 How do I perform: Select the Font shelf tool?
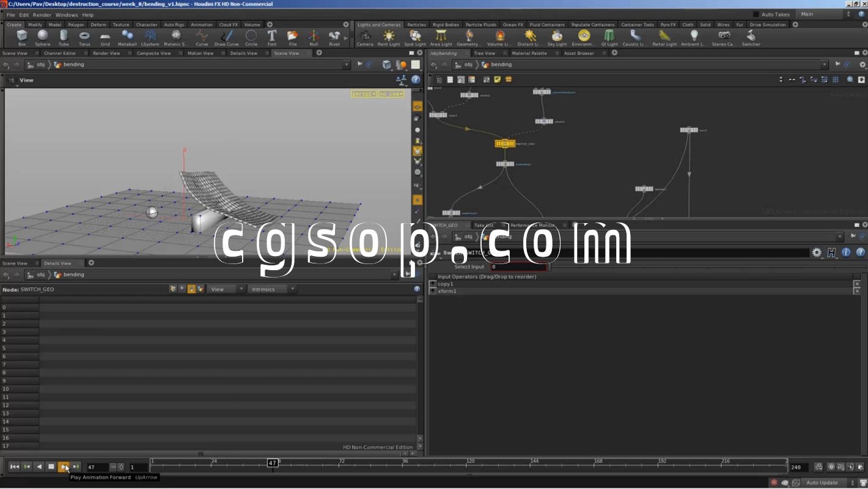[x=272, y=38]
